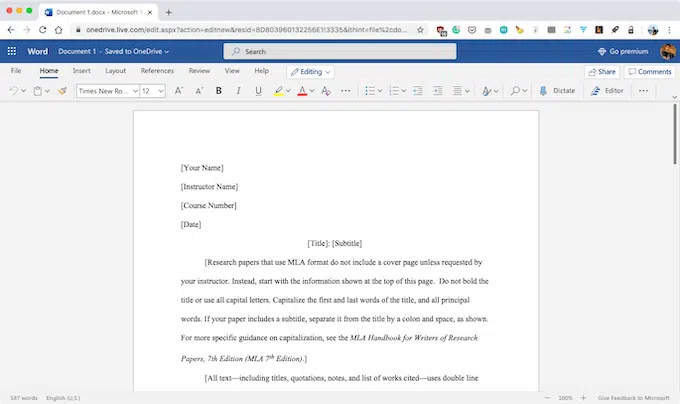Expand the Styles dropdown arrow

(x=496, y=91)
